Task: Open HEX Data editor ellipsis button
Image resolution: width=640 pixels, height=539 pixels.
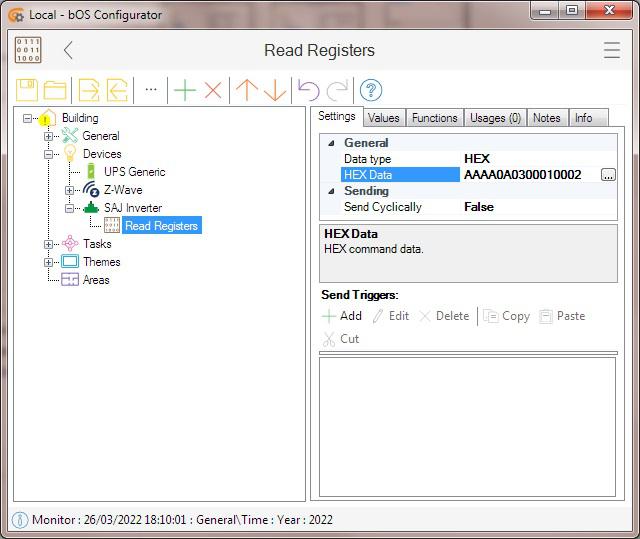Action: (x=607, y=175)
